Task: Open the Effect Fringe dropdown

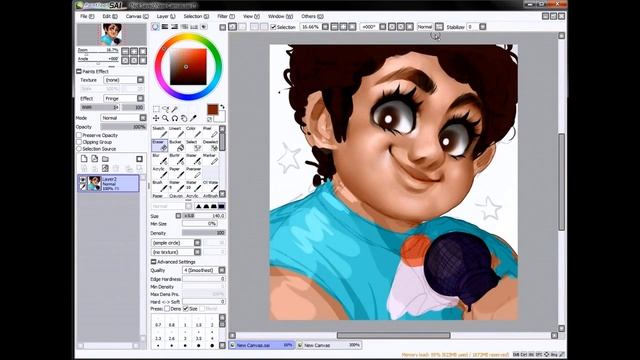Action: point(140,98)
